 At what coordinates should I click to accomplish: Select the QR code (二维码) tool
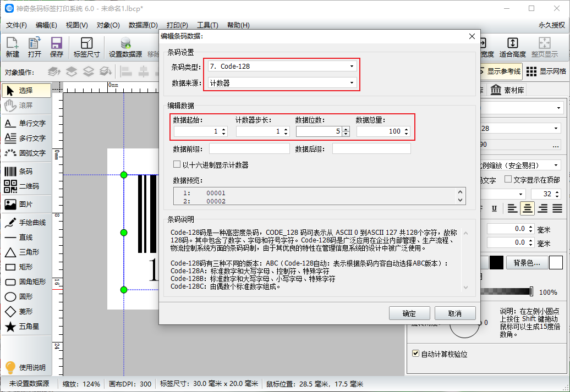coord(26,186)
